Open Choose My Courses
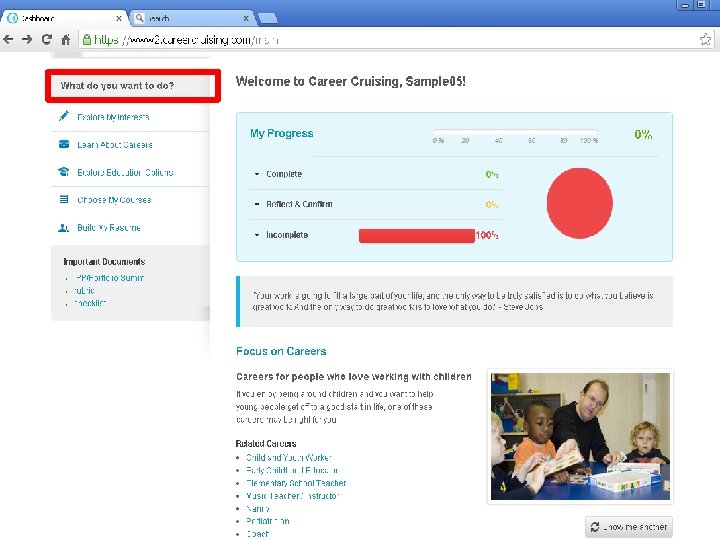This screenshot has width=720, height=540. click(x=114, y=200)
